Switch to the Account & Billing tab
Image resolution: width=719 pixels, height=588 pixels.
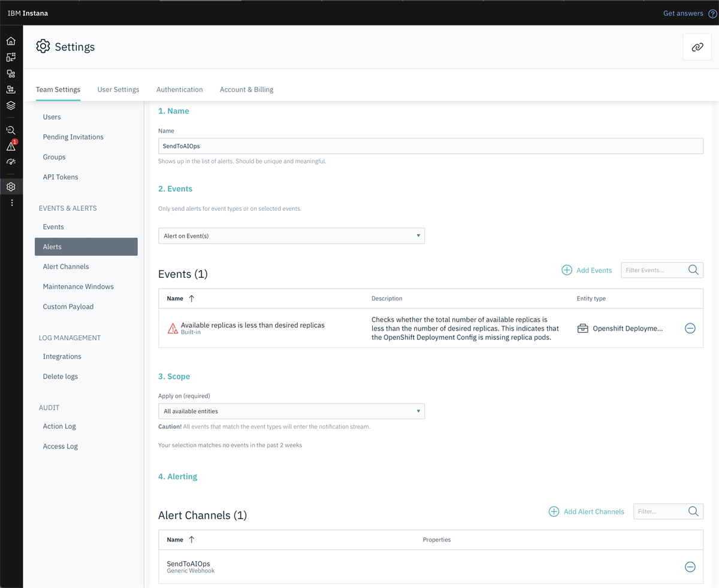tap(246, 90)
